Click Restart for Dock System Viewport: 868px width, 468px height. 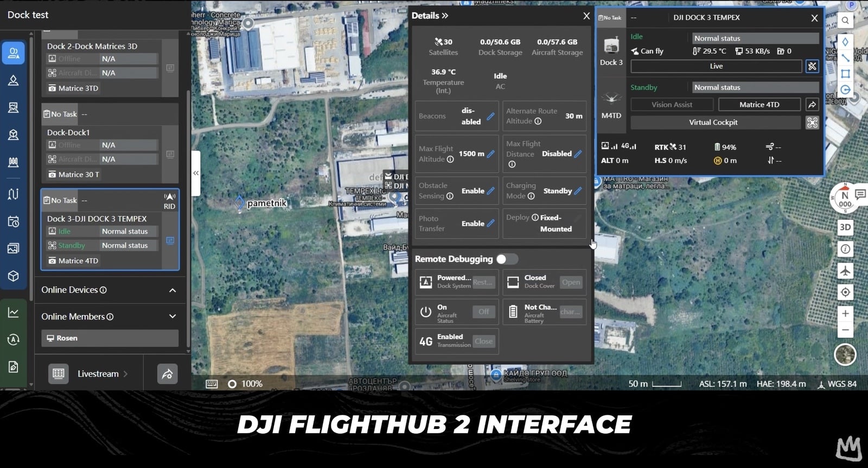click(x=483, y=282)
